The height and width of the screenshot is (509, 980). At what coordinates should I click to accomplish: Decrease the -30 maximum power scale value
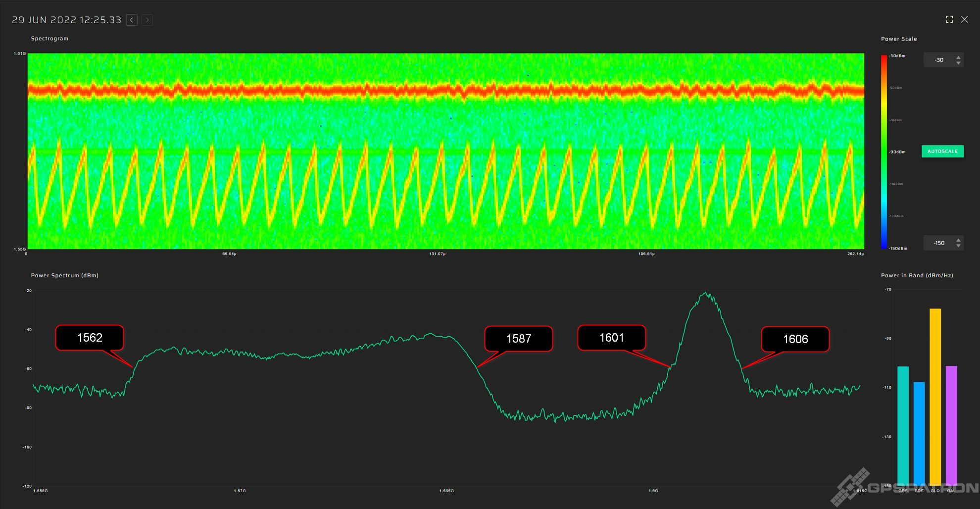pos(959,63)
